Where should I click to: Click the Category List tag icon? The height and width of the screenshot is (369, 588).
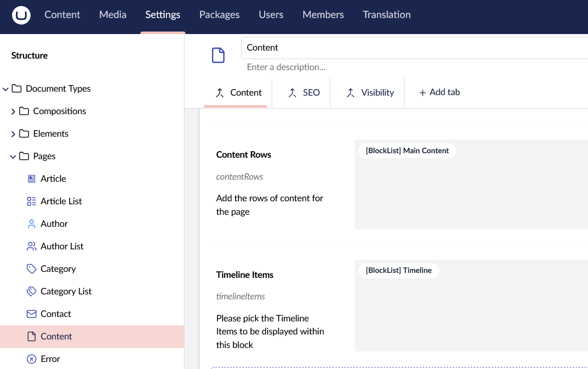click(31, 291)
